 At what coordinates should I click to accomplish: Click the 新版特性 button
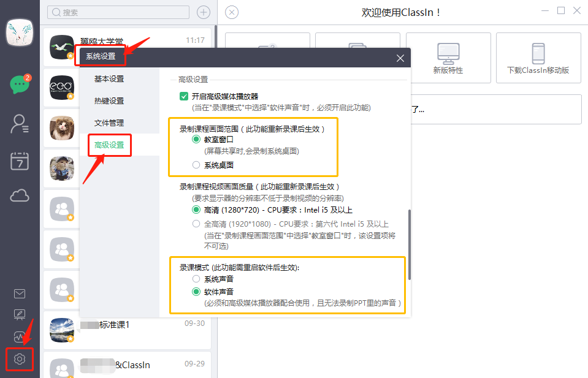pos(448,58)
